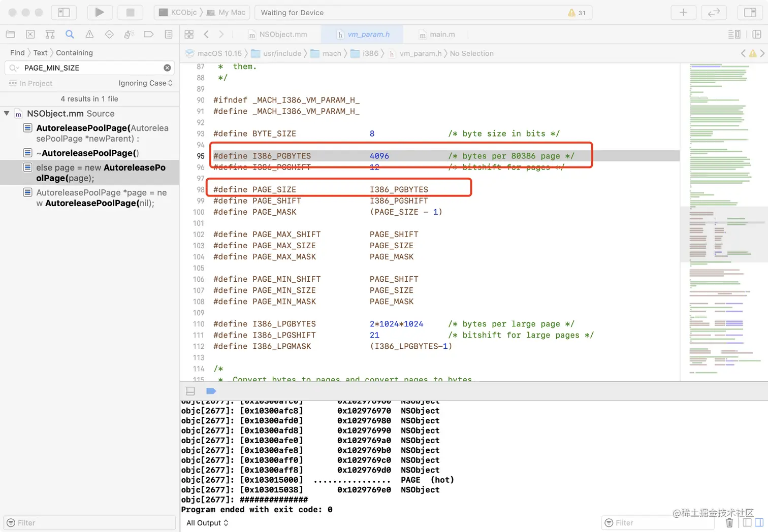Toggle breakpoints activation
Image resolution: width=768 pixels, height=532 pixels.
(x=211, y=391)
